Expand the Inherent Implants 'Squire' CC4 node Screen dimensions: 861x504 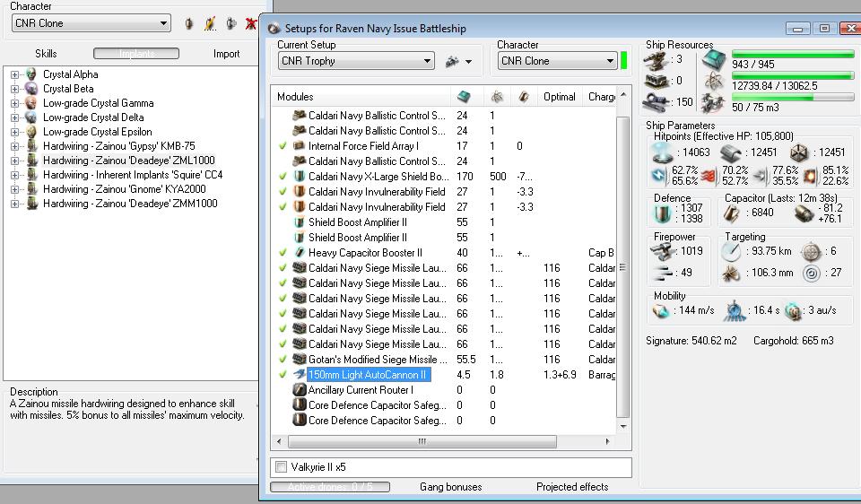pyautogui.click(x=15, y=175)
